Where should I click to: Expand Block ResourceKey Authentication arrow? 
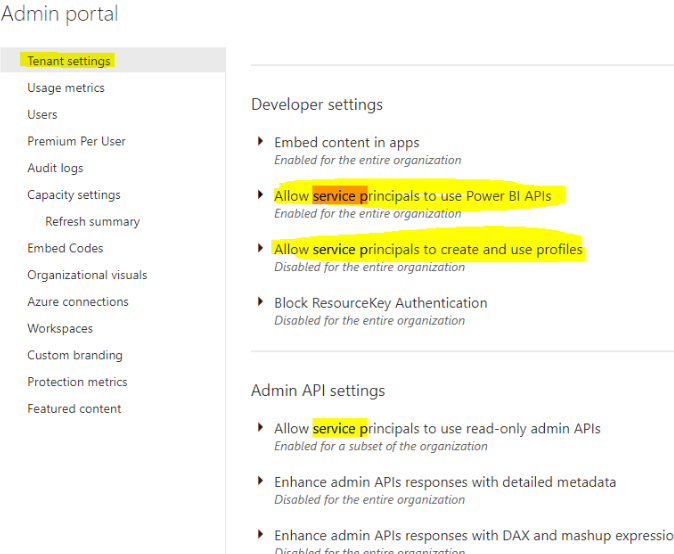point(260,301)
